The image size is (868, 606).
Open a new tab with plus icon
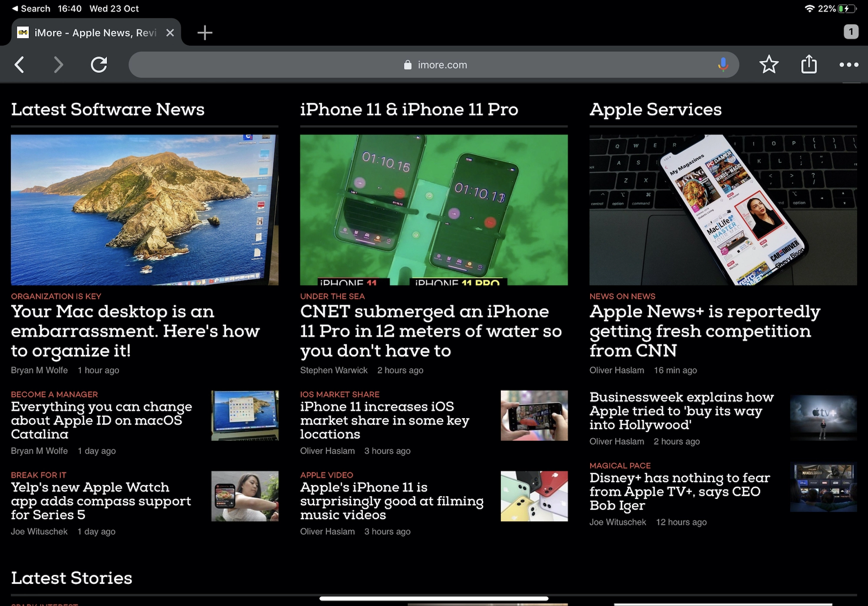(205, 33)
